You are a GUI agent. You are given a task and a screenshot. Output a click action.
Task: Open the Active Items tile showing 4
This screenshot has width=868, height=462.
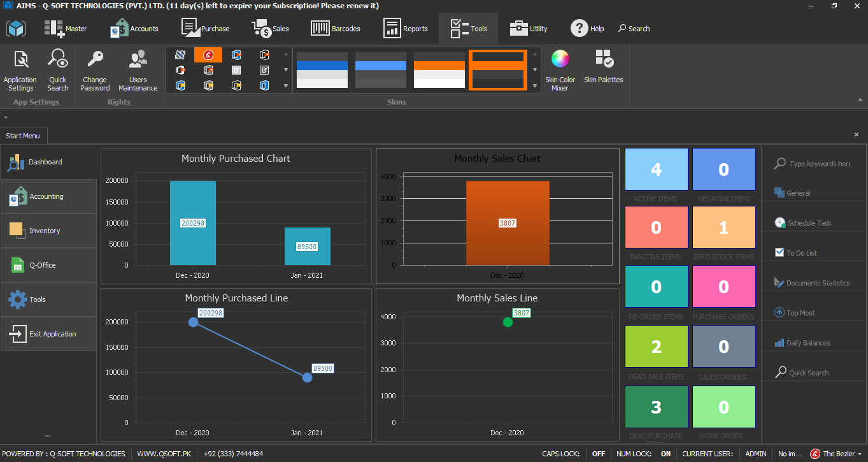pyautogui.click(x=656, y=170)
